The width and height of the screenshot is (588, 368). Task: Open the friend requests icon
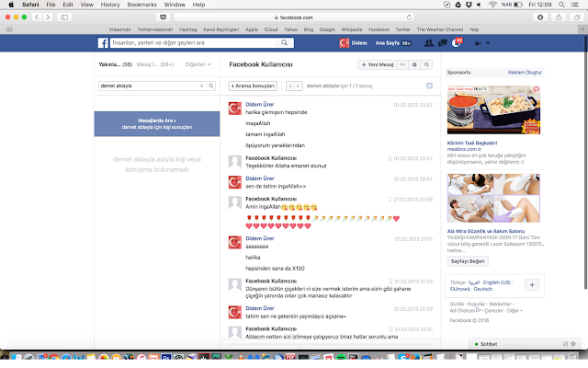pos(429,43)
